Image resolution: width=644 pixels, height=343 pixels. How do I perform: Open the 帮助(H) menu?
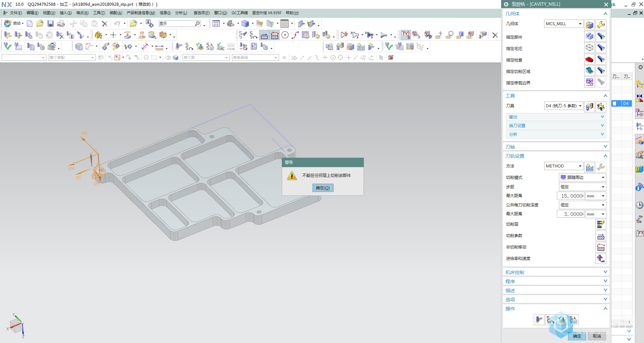292,13
